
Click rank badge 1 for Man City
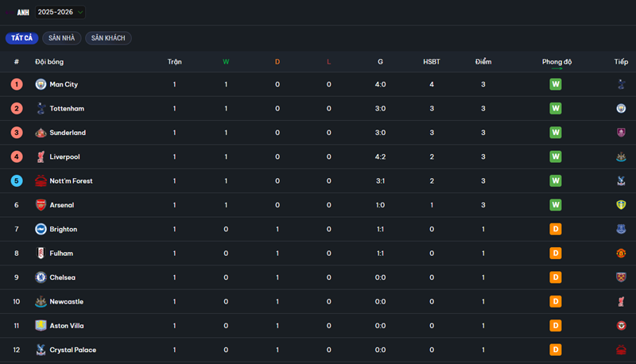tap(17, 84)
